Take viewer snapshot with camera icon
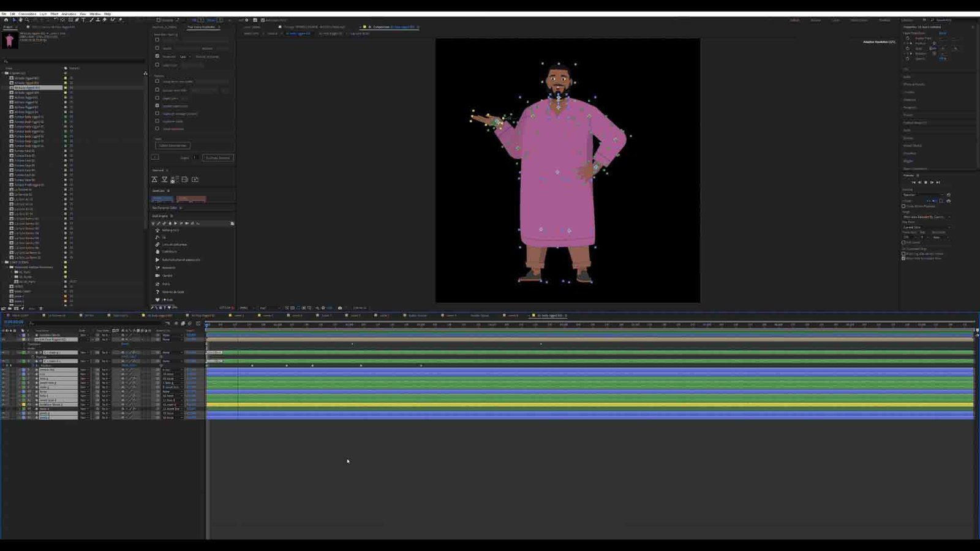The width and height of the screenshot is (980, 551). (340, 308)
